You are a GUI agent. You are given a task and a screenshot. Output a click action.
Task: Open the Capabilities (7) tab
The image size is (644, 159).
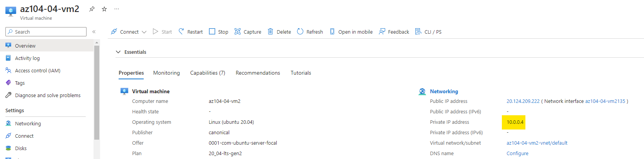coord(207,73)
